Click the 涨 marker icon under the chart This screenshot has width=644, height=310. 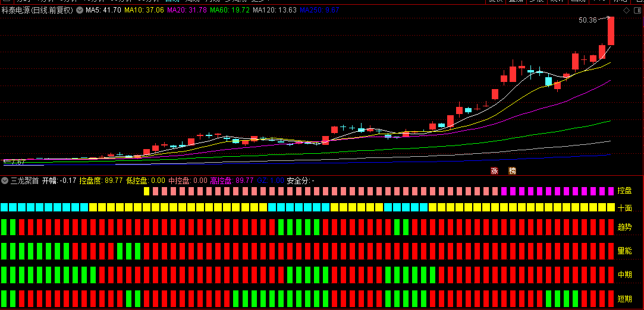[x=495, y=170]
